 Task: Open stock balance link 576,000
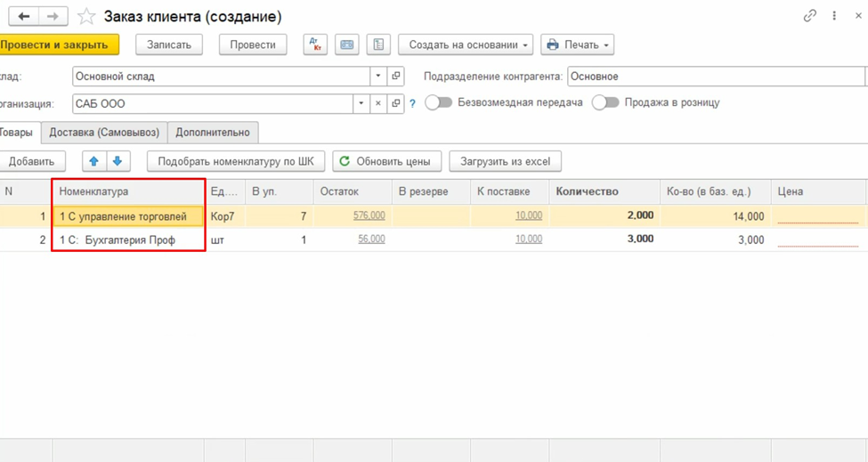pyautogui.click(x=369, y=215)
